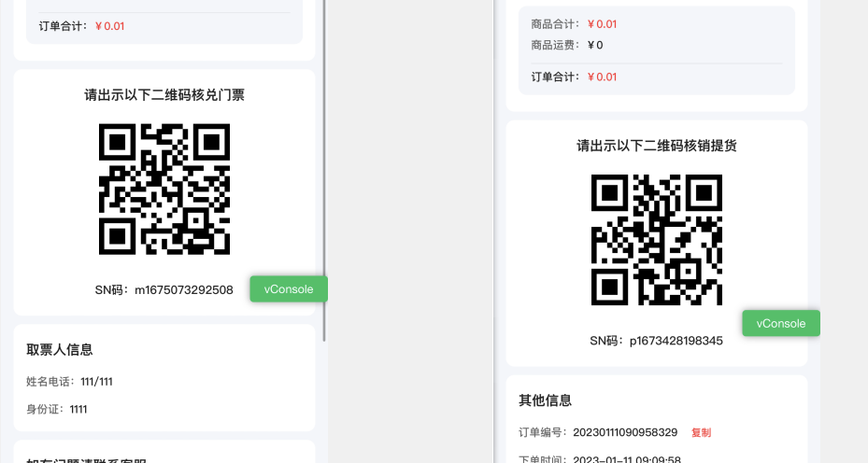Click 订单合计 total in the pickup panel

[602, 77]
